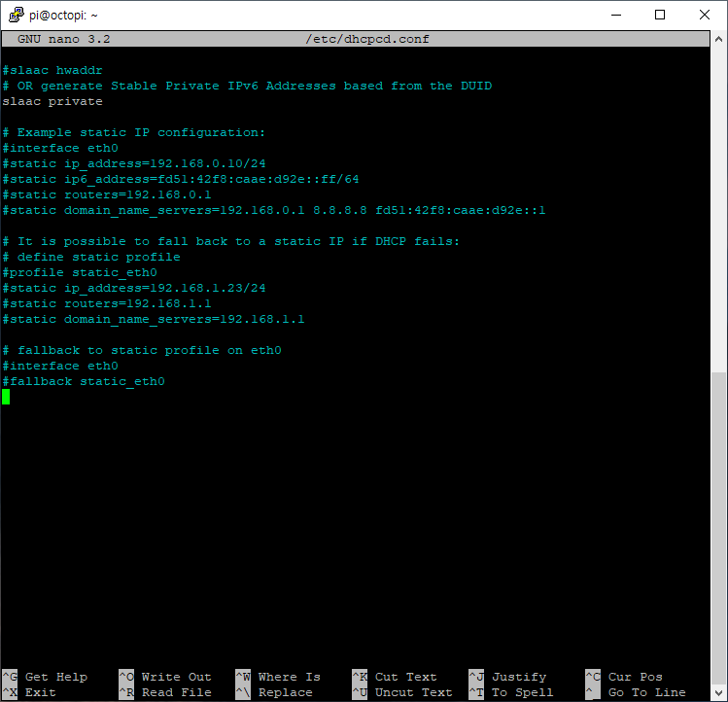728x702 pixels.
Task: Click the 'pi@octopi: ~' window title
Action: pos(63,16)
